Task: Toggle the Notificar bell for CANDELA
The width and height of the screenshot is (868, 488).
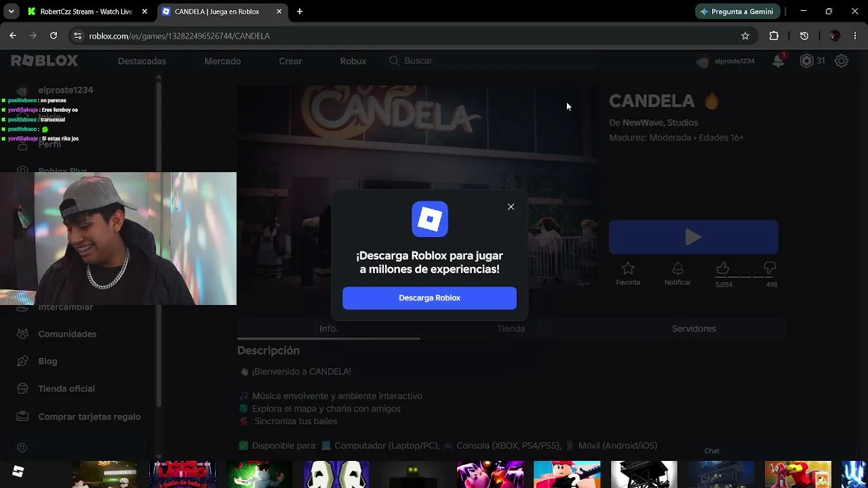Action: pyautogui.click(x=677, y=273)
